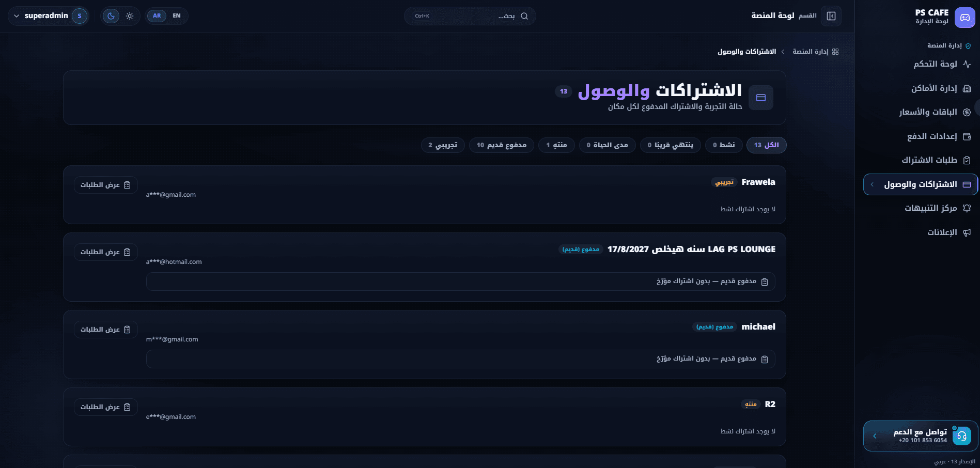
Task: Switch language to EN
Action: (177, 16)
